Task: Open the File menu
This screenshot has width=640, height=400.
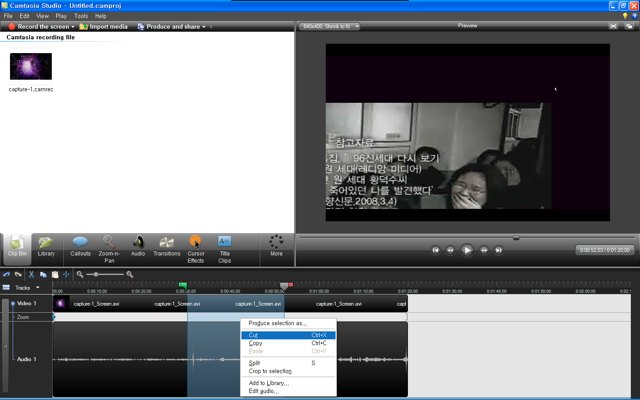Action: point(8,16)
